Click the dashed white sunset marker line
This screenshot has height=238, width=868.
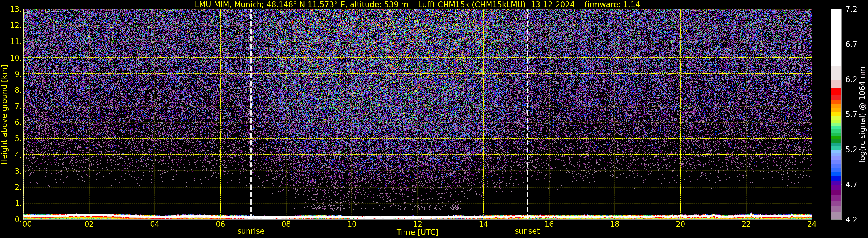pos(527,114)
